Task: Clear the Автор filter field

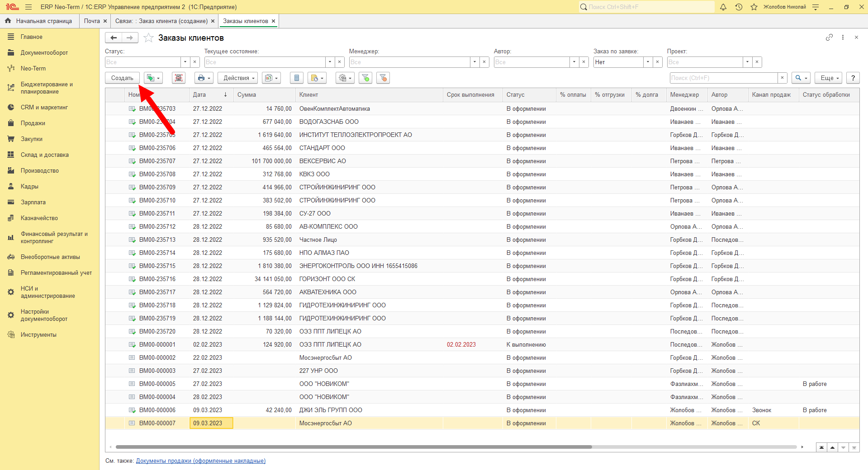Action: (584, 62)
